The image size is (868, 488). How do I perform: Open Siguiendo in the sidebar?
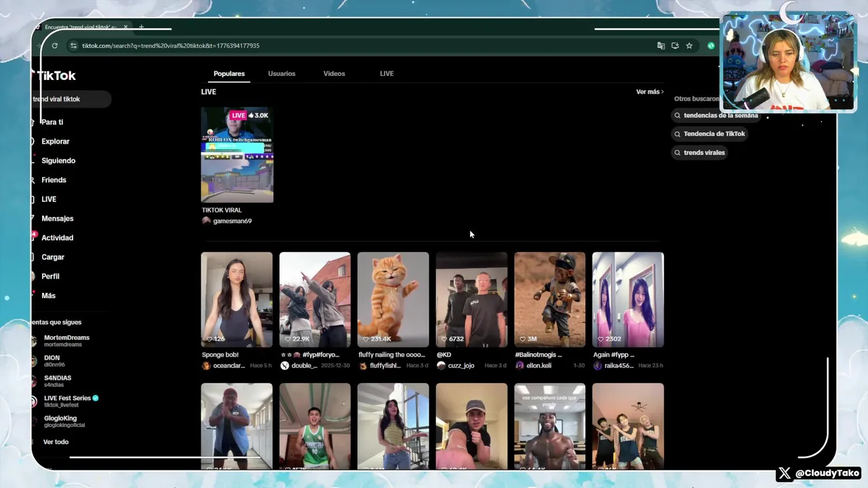coord(58,161)
